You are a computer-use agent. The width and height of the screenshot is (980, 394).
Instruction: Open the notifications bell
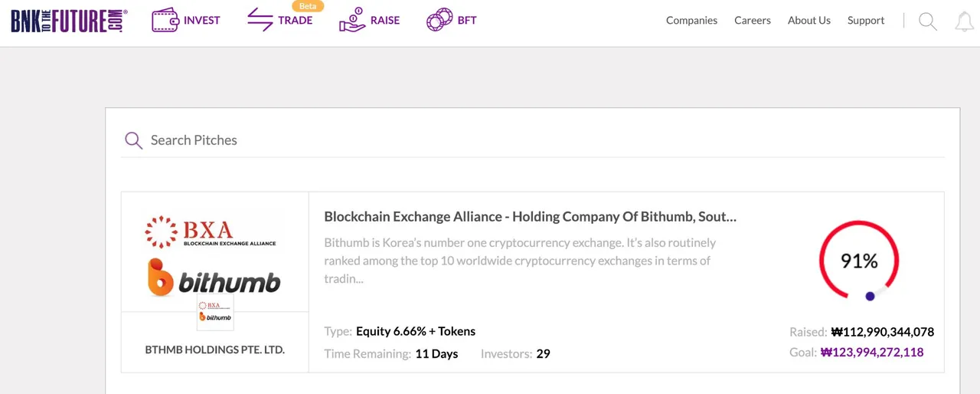click(964, 21)
